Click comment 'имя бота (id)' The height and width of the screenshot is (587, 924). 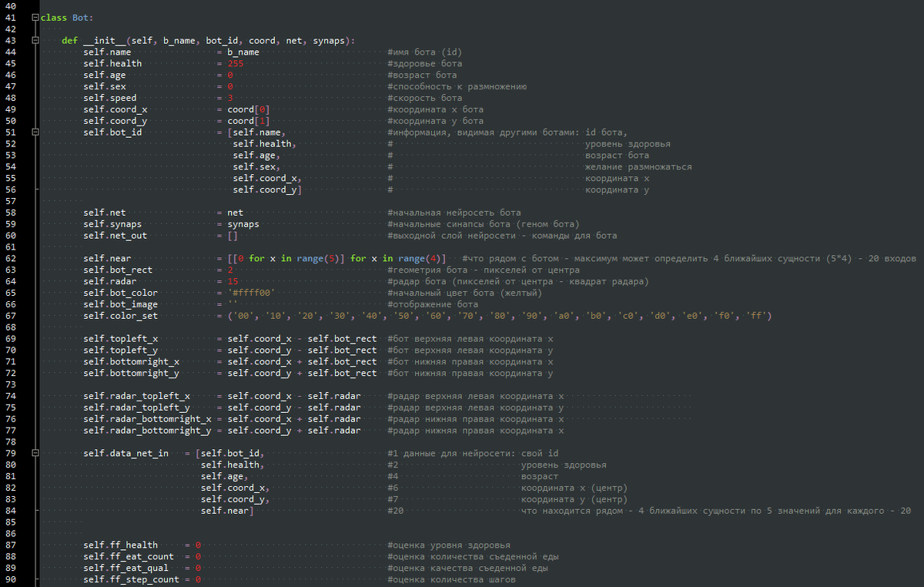tap(427, 52)
